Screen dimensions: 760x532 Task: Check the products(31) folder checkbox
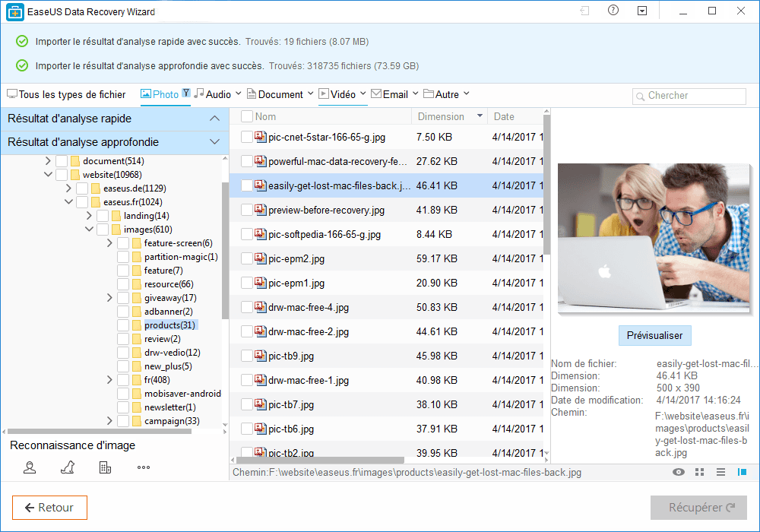(x=123, y=325)
